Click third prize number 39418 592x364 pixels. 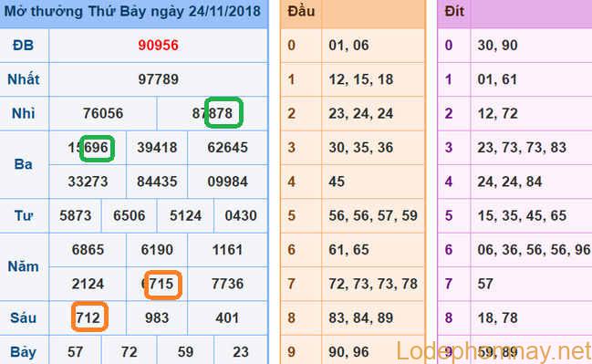coord(157,147)
